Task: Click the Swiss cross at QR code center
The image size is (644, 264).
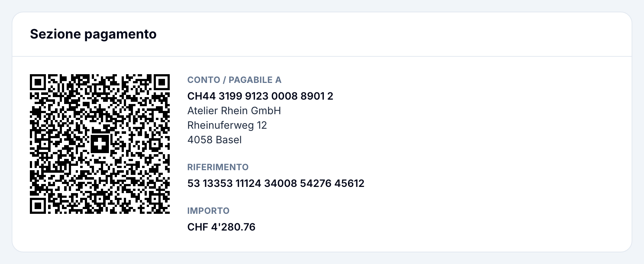Action: point(100,144)
